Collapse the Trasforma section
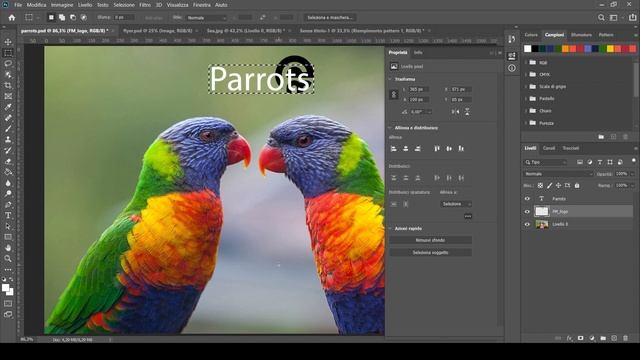640x360 pixels. [x=390, y=79]
